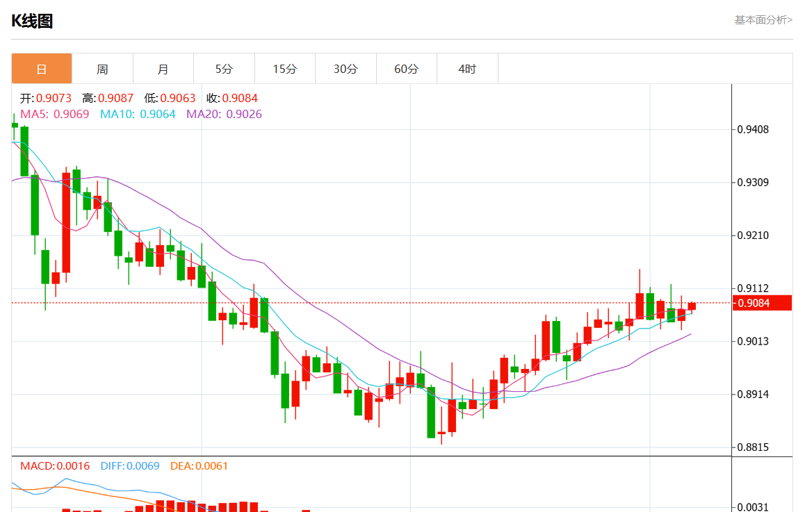812x512 pixels.
Task: Click the 低:0.9063 low value
Action: coord(170,98)
